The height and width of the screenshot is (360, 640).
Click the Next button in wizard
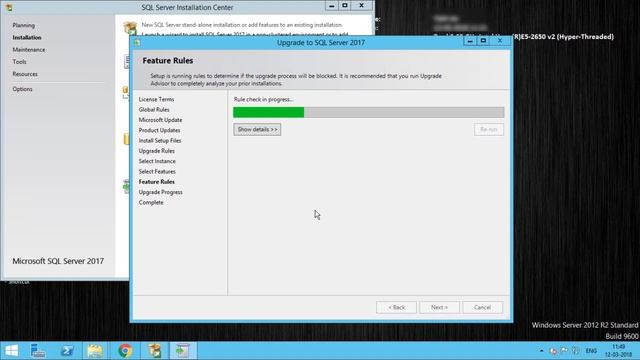click(439, 307)
